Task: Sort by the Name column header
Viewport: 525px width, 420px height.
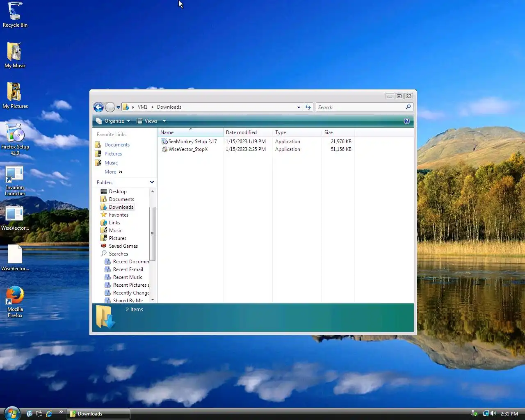Action: coord(190,132)
